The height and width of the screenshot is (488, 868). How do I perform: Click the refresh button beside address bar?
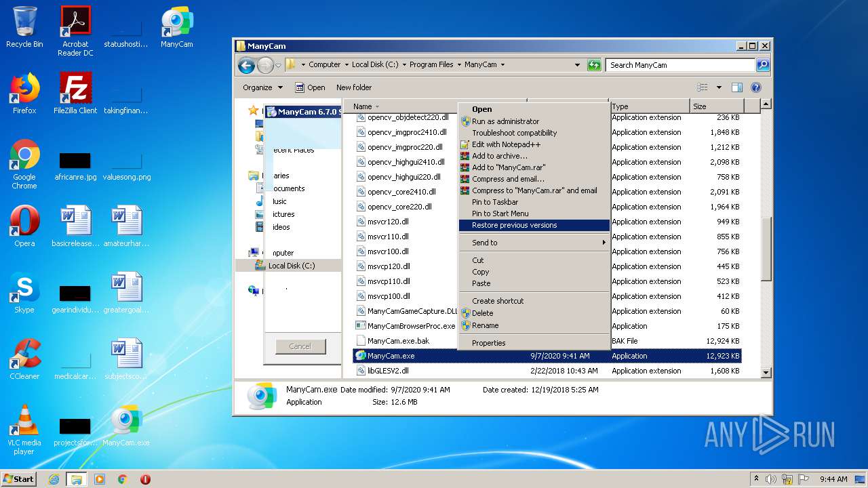(594, 65)
